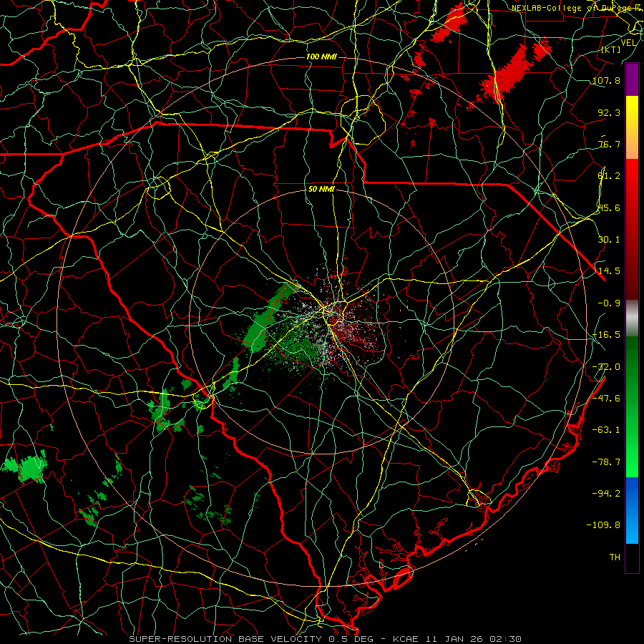Pick the green segment of velocity scale
The image size is (644, 644).
coord(632,406)
